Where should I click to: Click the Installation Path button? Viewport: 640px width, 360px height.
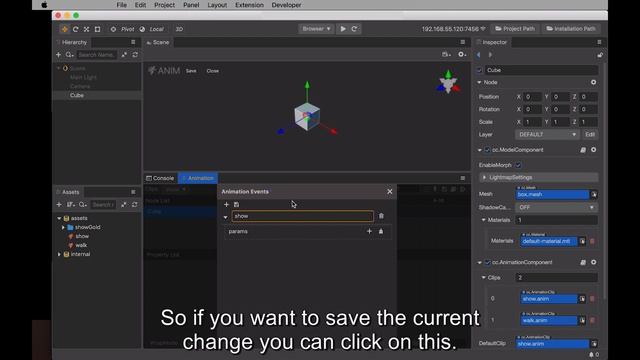pyautogui.click(x=571, y=29)
